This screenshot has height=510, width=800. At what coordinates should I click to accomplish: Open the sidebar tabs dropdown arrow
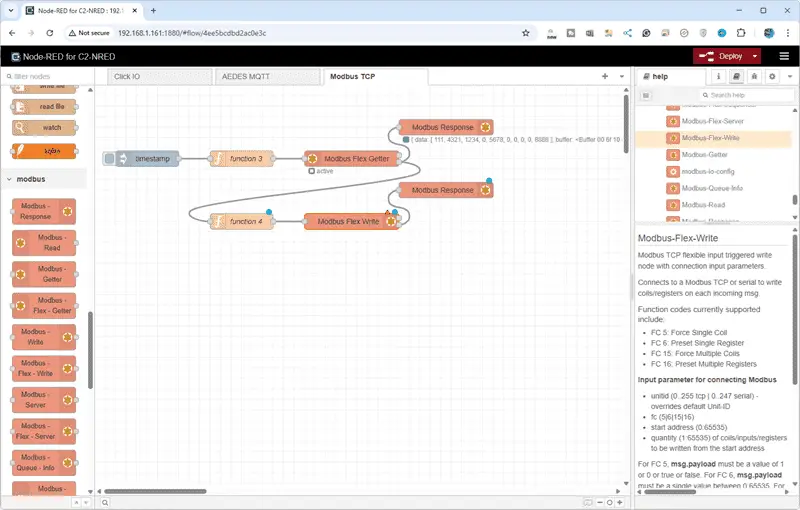(790, 76)
